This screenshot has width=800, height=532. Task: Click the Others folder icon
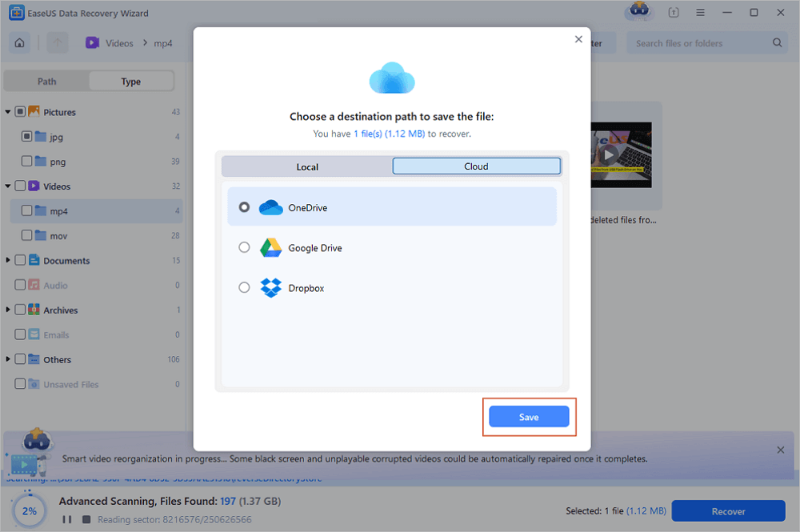tap(34, 358)
